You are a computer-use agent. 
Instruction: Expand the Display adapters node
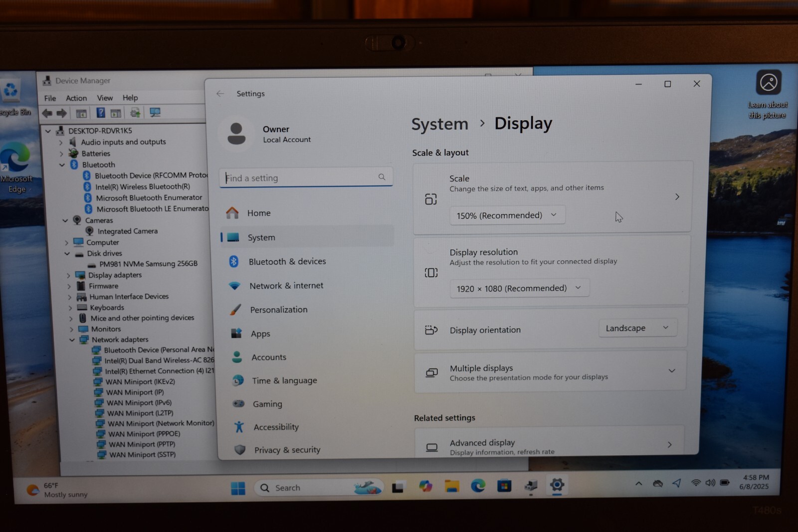pyautogui.click(x=68, y=275)
